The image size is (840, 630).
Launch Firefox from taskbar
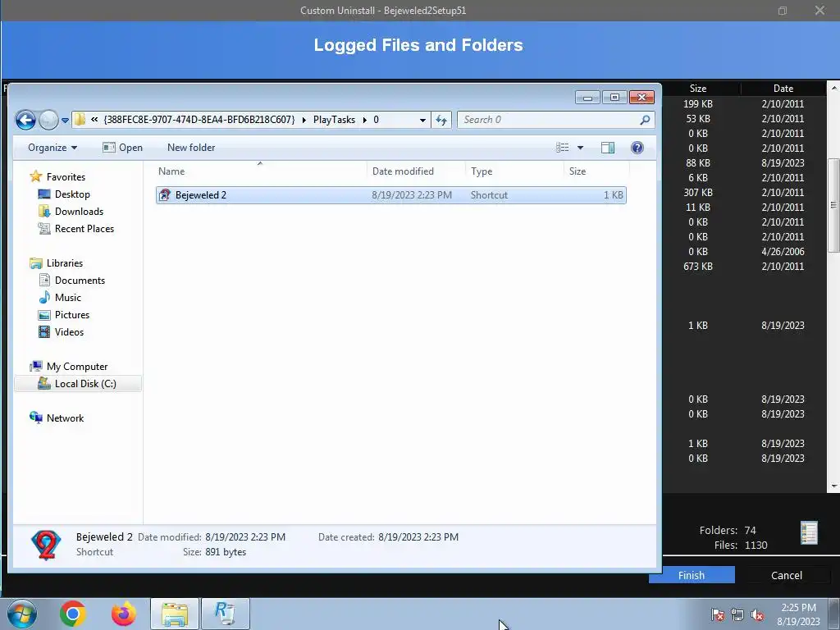pos(123,614)
